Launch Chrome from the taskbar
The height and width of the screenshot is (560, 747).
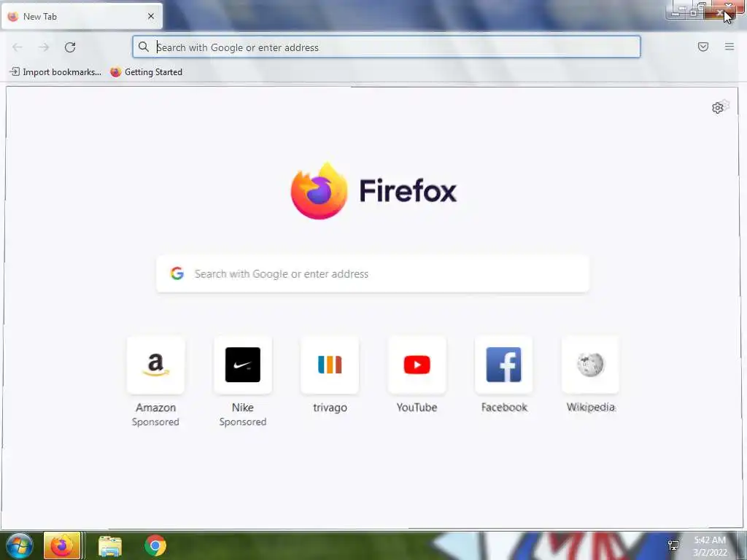(155, 545)
